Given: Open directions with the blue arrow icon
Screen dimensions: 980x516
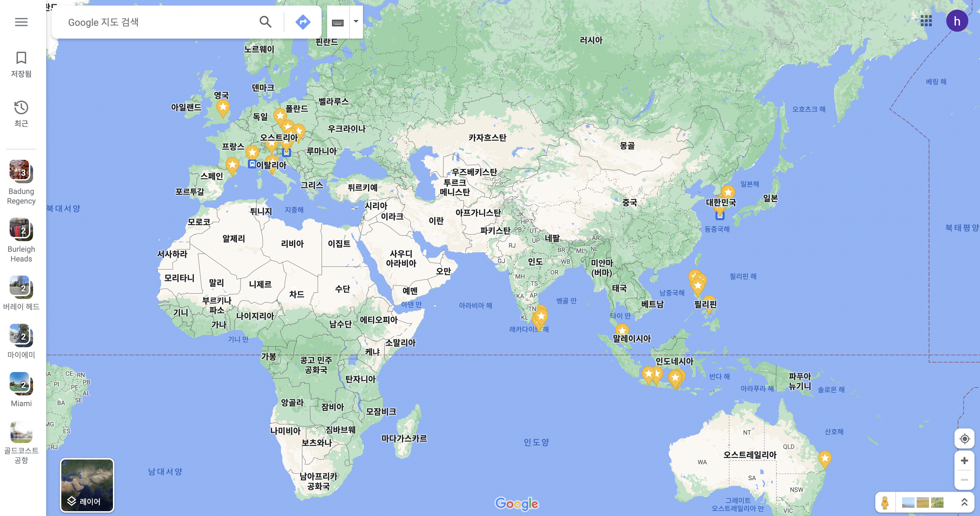Looking at the screenshot, I should [x=302, y=22].
